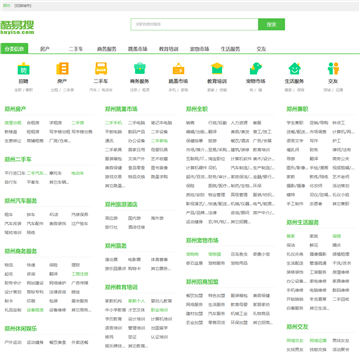Select the 交友 people icon
Screen dimensions: 360x360
pos(333,68)
